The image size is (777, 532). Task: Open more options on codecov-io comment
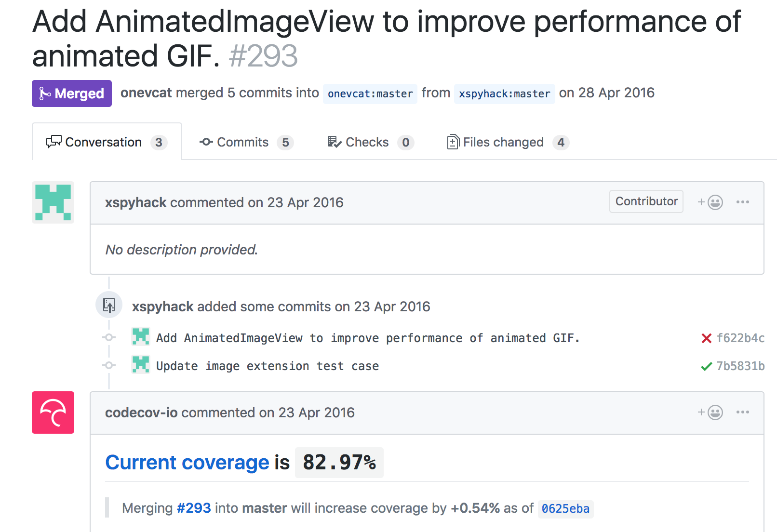(743, 412)
